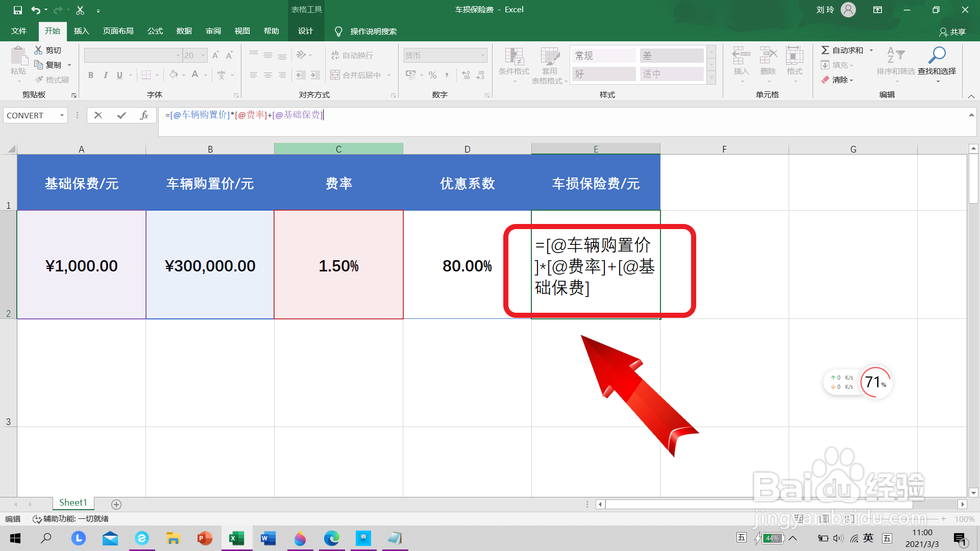Toggle Bold formatting button
The width and height of the screenshot is (980, 551).
(91, 75)
